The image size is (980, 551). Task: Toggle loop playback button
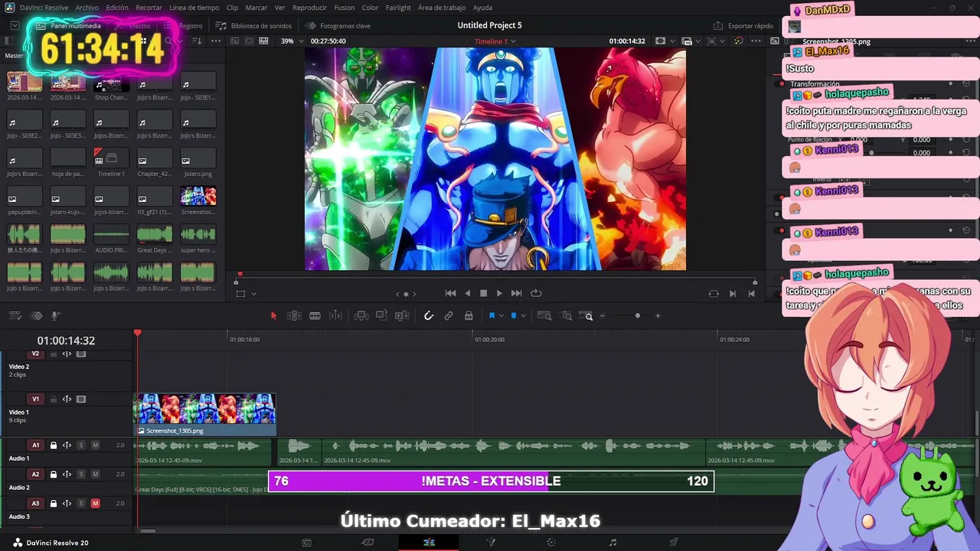coord(536,293)
